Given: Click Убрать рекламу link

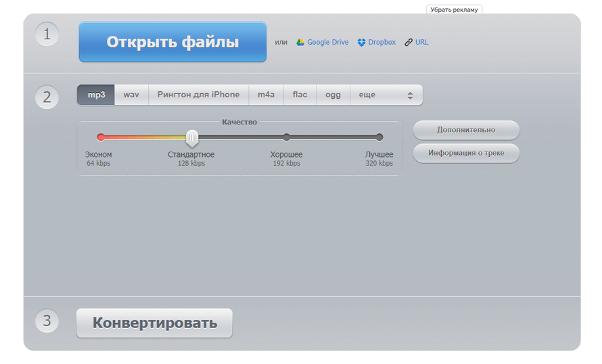Looking at the screenshot, I should tap(454, 9).
